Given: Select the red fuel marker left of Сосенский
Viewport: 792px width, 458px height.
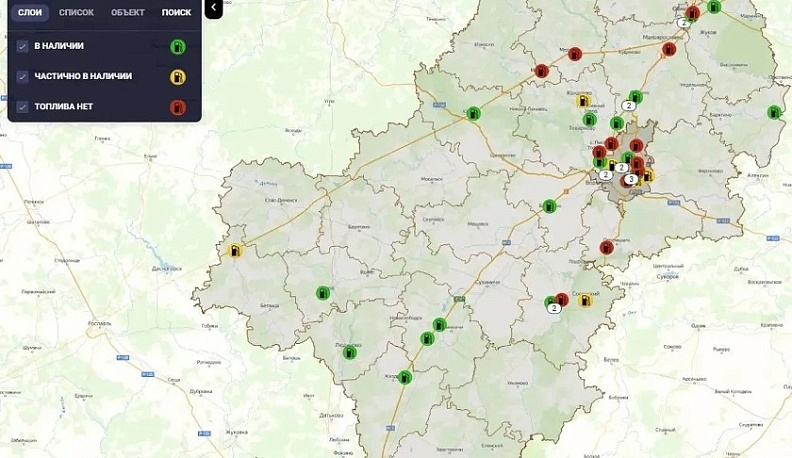Looking at the screenshot, I should click(x=562, y=300).
